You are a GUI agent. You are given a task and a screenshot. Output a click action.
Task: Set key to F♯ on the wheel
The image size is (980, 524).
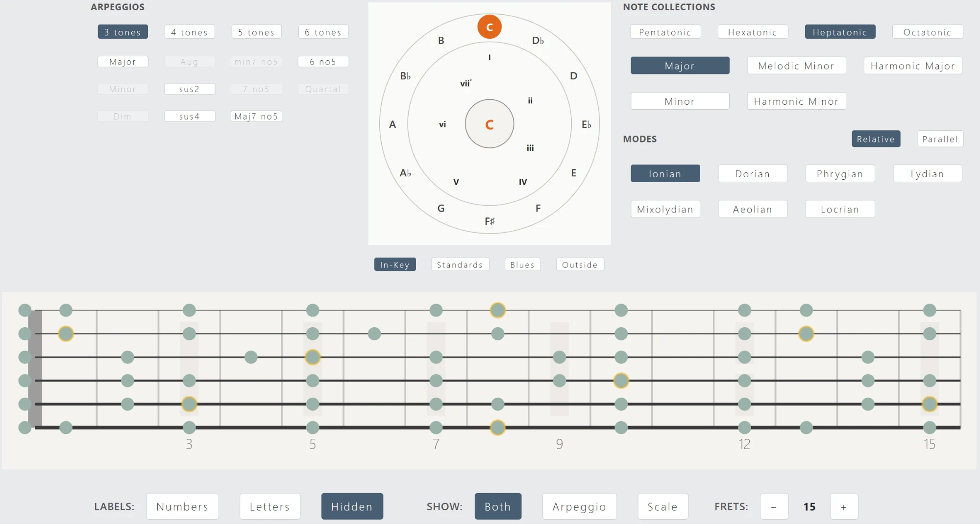(x=490, y=221)
